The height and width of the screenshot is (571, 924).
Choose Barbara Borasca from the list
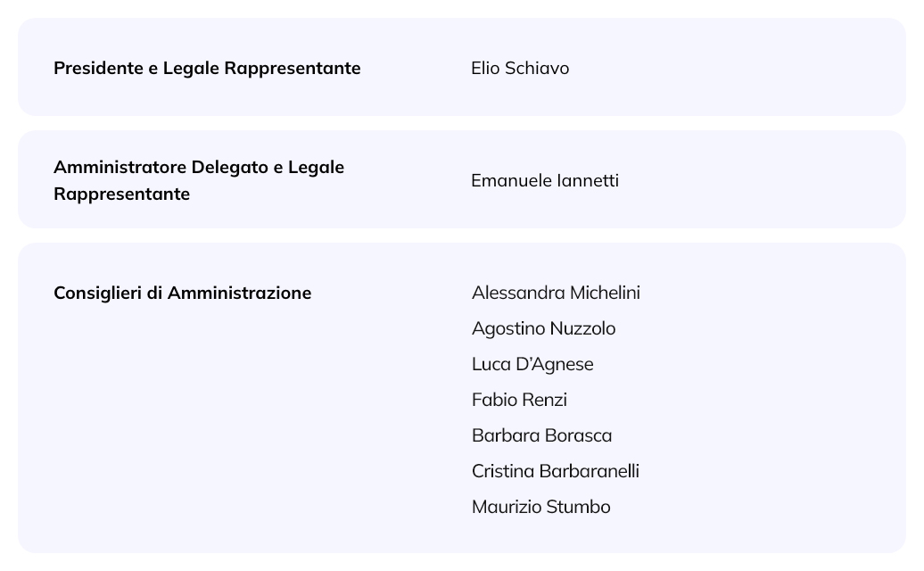pyautogui.click(x=541, y=436)
